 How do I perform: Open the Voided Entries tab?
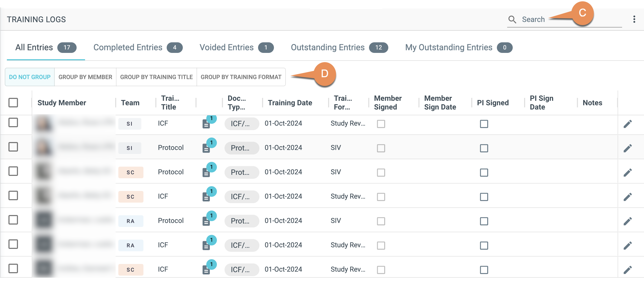[237, 48]
